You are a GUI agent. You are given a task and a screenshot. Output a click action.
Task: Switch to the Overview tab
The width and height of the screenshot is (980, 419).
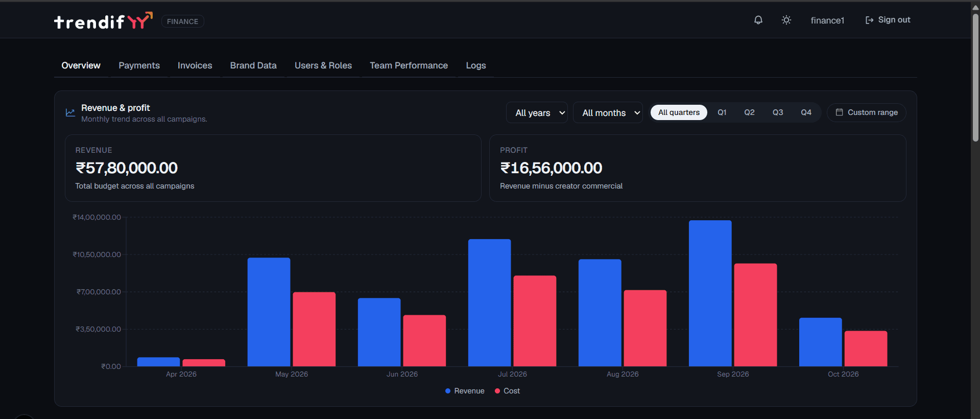coord(81,65)
